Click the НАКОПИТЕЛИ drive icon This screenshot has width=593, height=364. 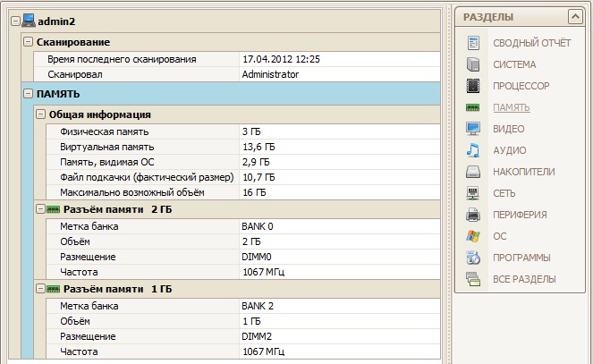tap(473, 172)
